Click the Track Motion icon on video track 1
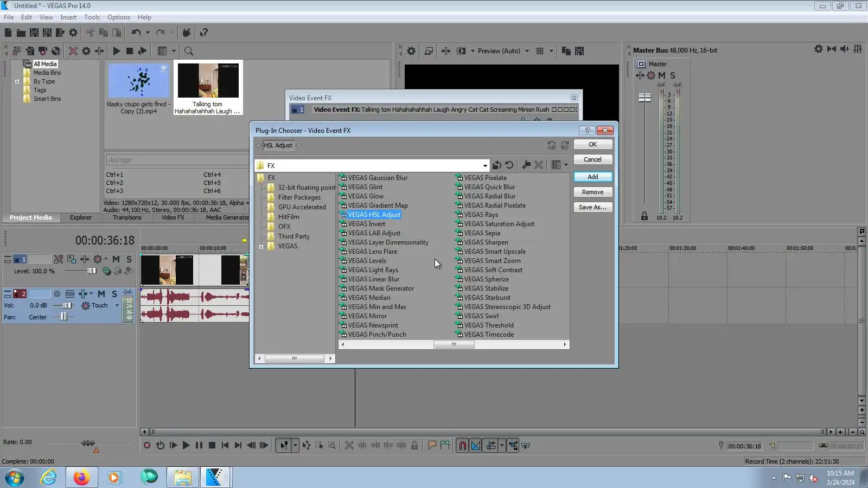 tap(72, 259)
